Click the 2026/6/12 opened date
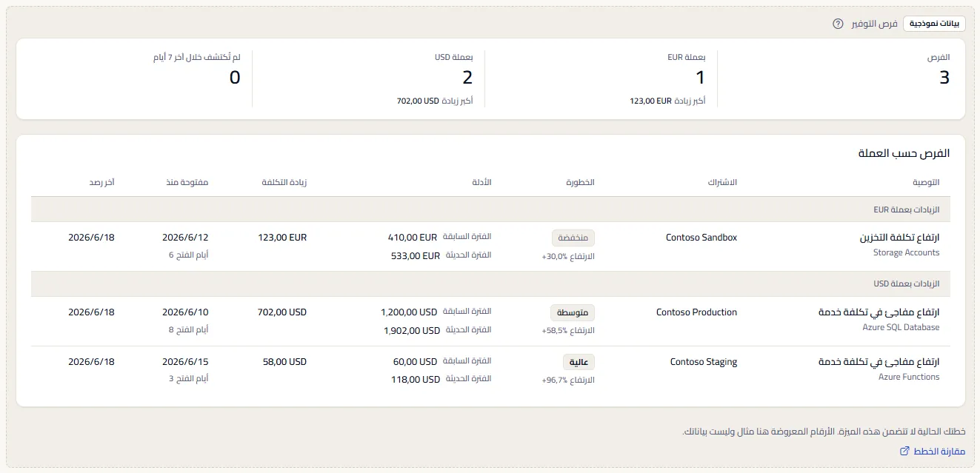Image resolution: width=980 pixels, height=473 pixels. point(185,238)
